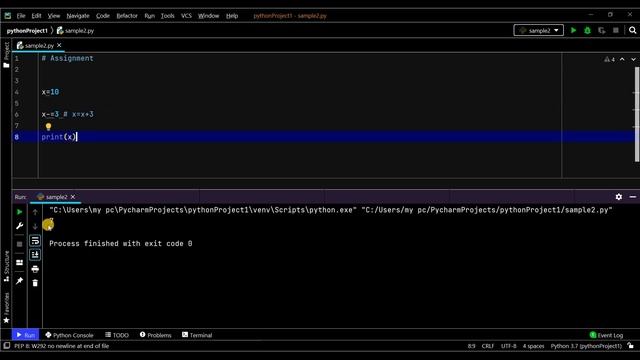This screenshot has width=640, height=360.
Task: Click the Run tool window button
Action: [x=25, y=335]
